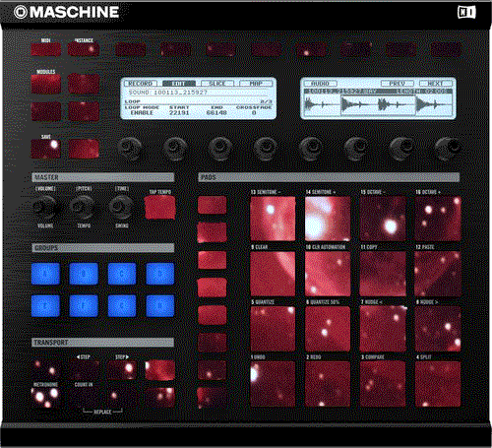Image resolution: width=492 pixels, height=448 pixels.
Task: Tap pad 6 labeled Quantize 50%
Action: pyautogui.click(x=328, y=329)
